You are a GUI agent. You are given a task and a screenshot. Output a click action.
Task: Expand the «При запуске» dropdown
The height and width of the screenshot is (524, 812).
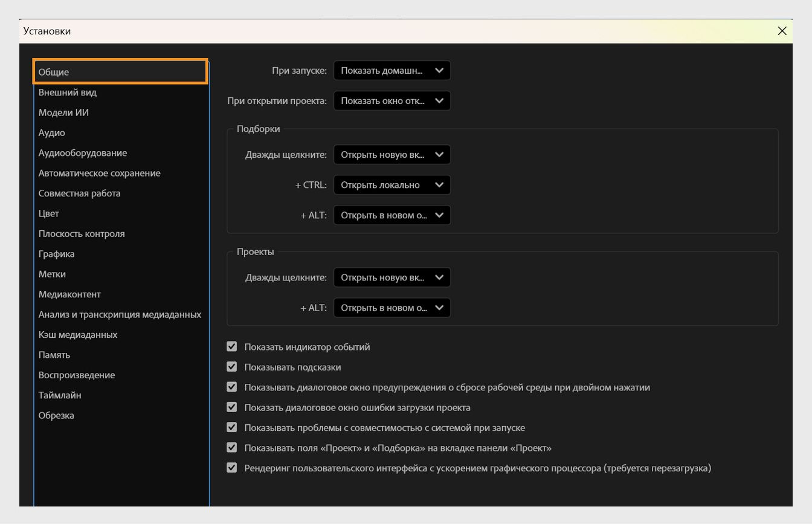tap(392, 70)
